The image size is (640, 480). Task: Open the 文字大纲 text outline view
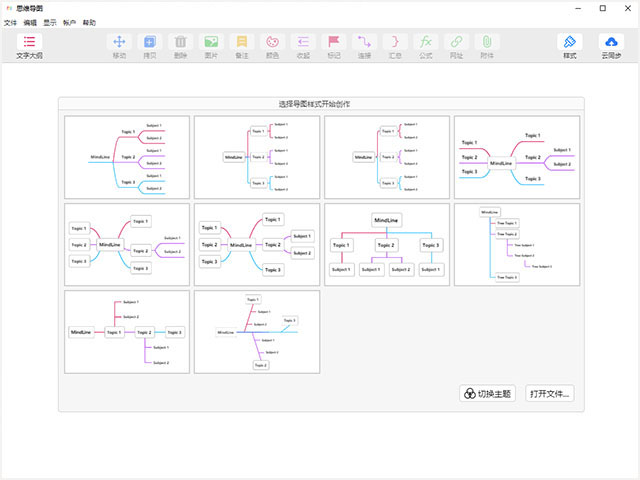click(x=29, y=42)
